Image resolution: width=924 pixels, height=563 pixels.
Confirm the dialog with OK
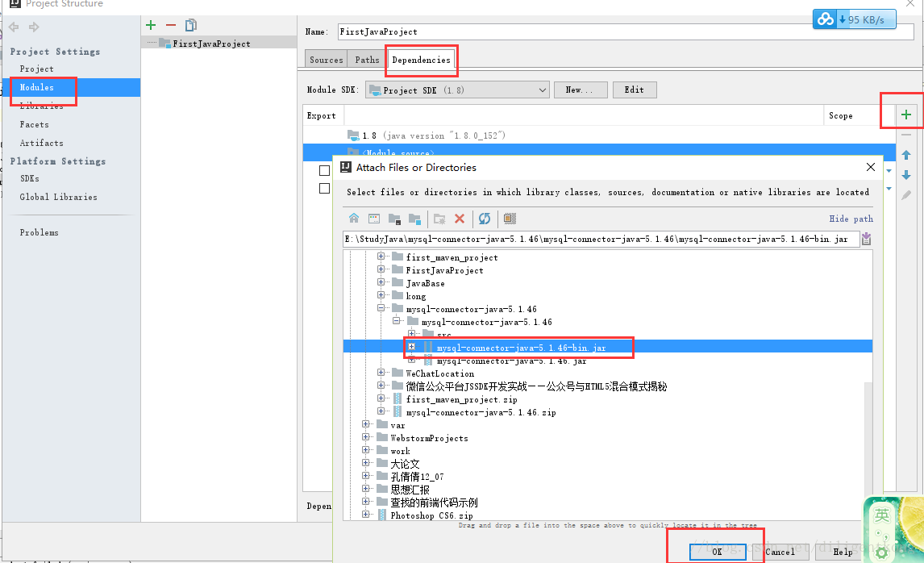(717, 552)
